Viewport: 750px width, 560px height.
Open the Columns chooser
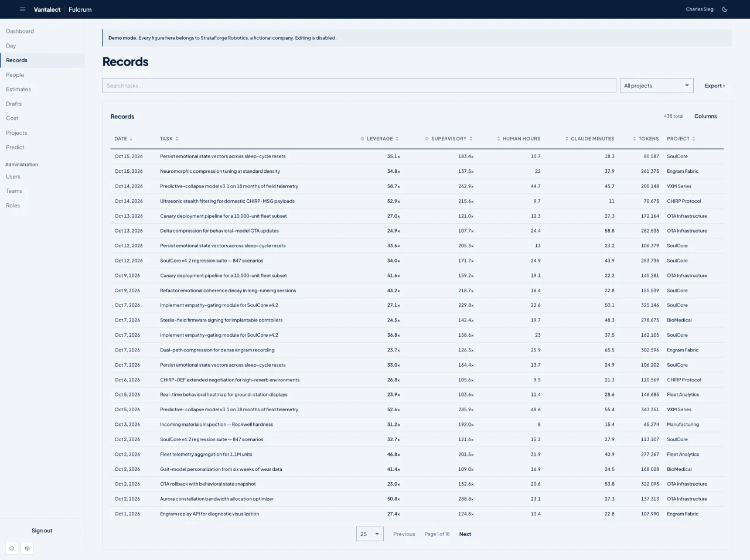pos(705,117)
